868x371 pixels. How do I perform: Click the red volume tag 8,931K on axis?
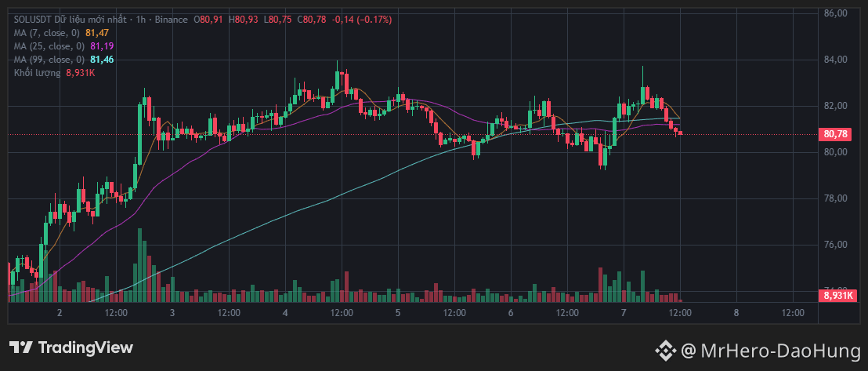pos(836,296)
